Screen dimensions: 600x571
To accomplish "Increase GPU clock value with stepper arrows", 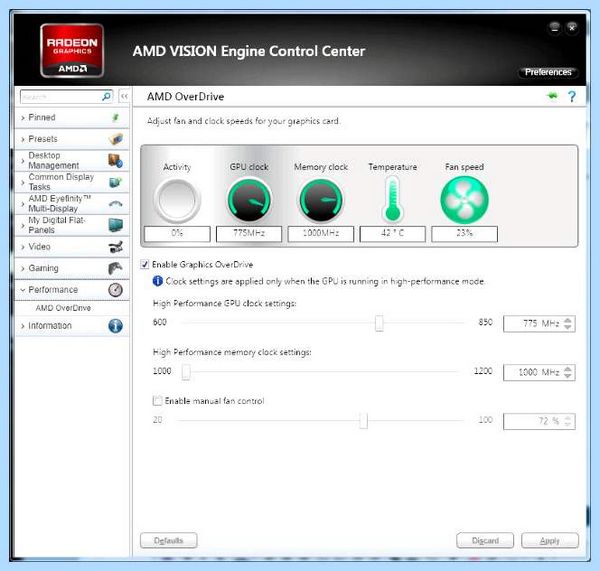I will coord(568,321).
